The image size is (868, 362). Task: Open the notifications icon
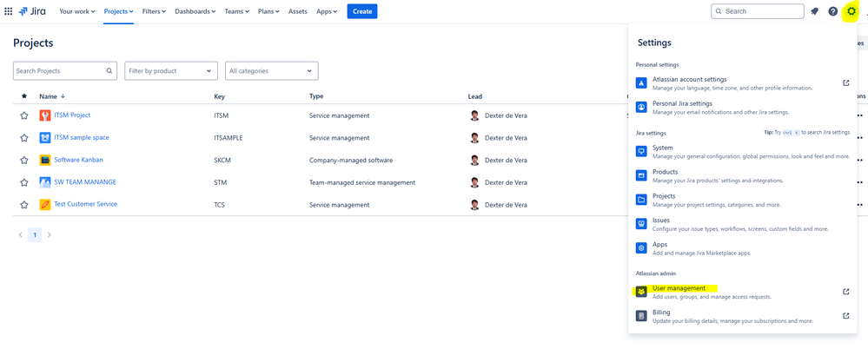coord(814,11)
